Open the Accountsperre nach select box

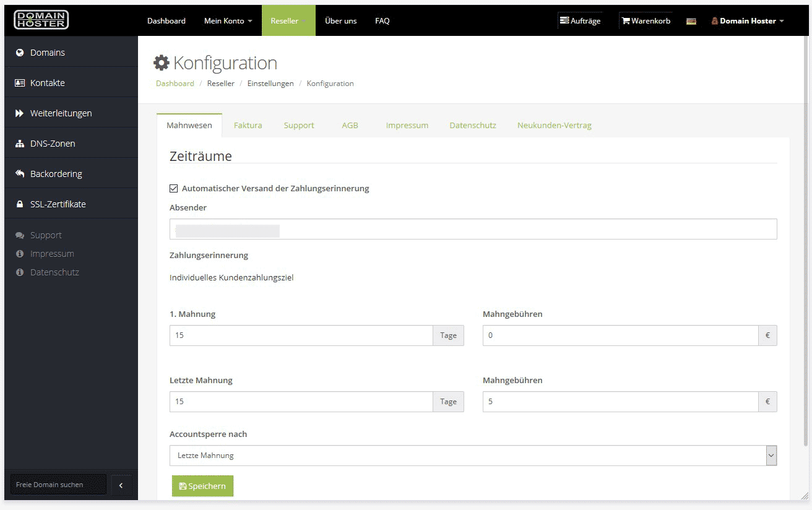[x=473, y=456]
